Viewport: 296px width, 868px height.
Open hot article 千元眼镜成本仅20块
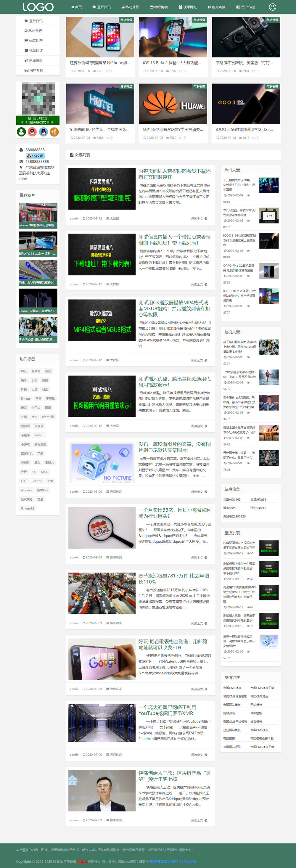(239, 185)
